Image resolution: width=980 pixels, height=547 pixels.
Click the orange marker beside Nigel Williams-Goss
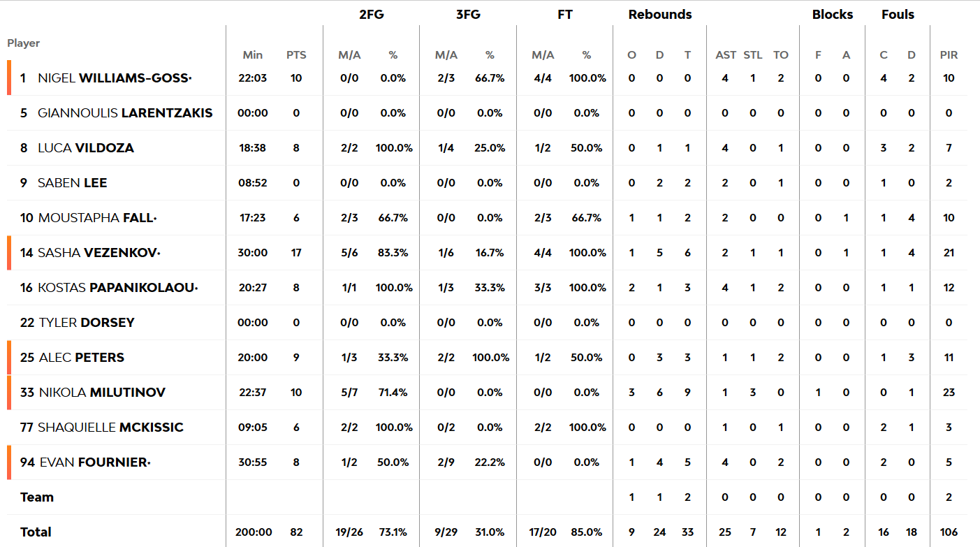coord(9,78)
